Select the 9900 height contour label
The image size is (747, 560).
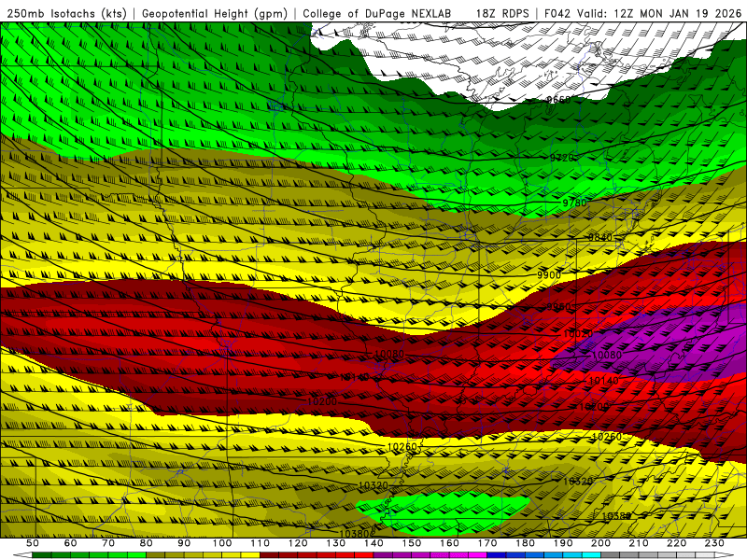pyautogui.click(x=549, y=275)
